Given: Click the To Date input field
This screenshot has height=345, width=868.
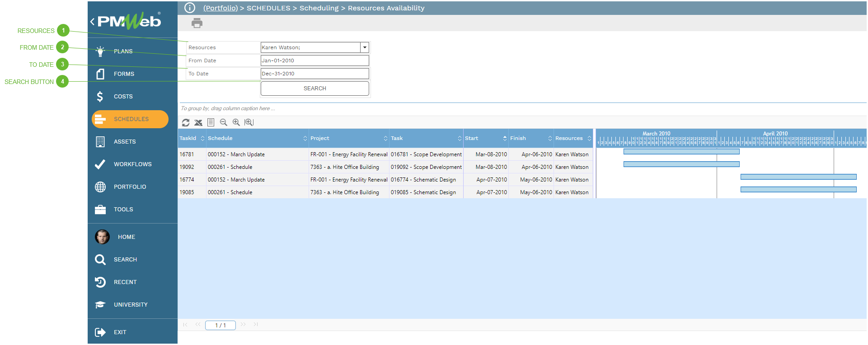Looking at the screenshot, I should click(x=315, y=74).
